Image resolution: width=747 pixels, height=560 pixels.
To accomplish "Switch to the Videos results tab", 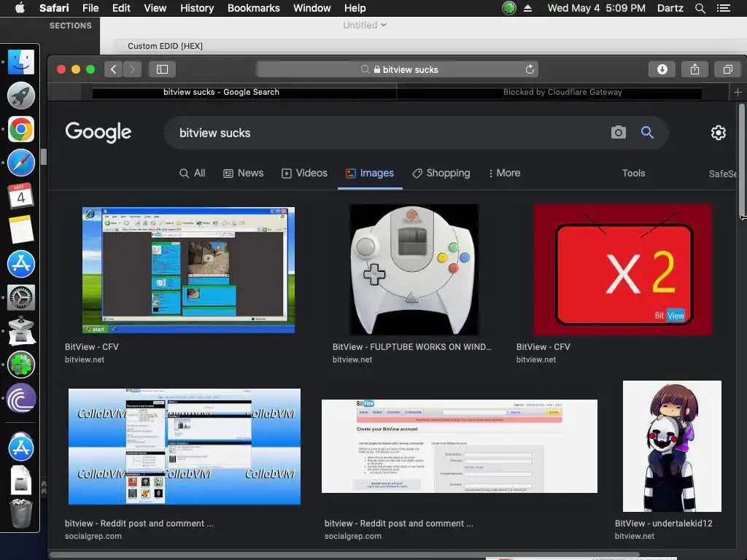I will pyautogui.click(x=304, y=174).
